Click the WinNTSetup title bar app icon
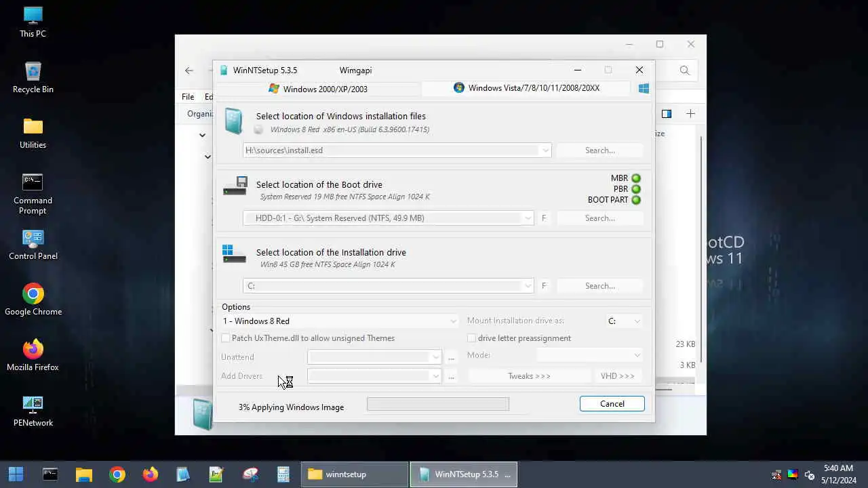The width and height of the screenshot is (868, 488). [224, 70]
